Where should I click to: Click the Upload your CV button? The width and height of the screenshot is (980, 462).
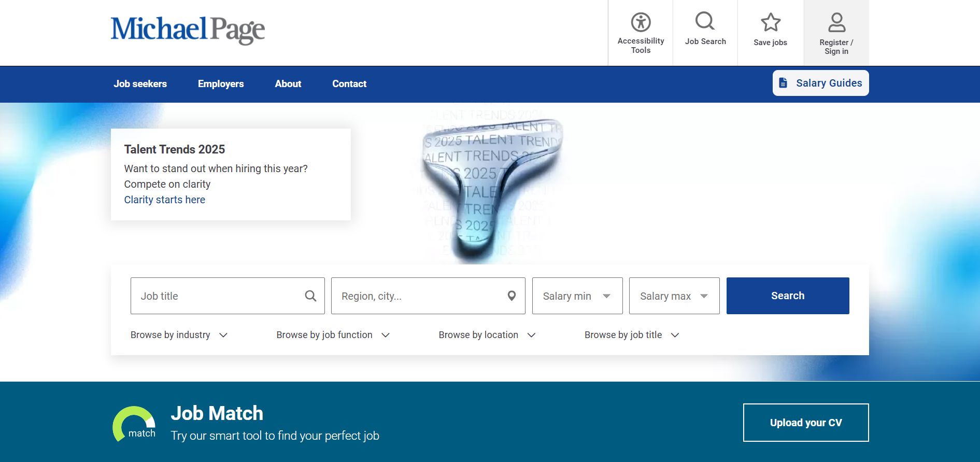coord(805,423)
